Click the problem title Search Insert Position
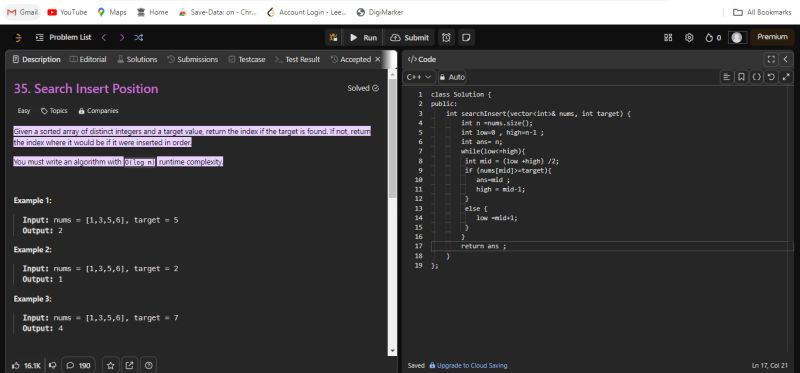800x373 pixels. pyautogui.click(x=86, y=89)
